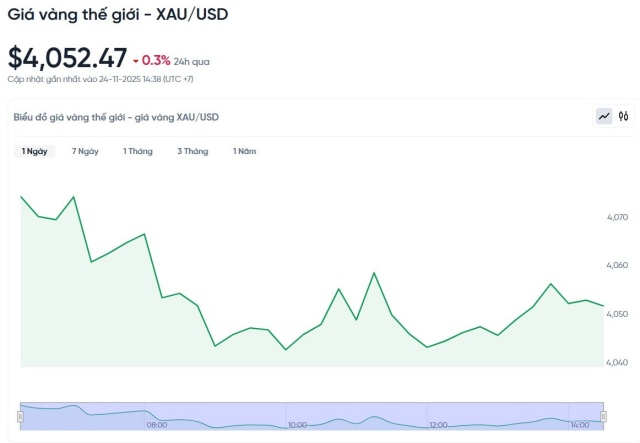This screenshot has height=443, width=640.
Task: Click right handle of range slider
Action: click(x=602, y=415)
